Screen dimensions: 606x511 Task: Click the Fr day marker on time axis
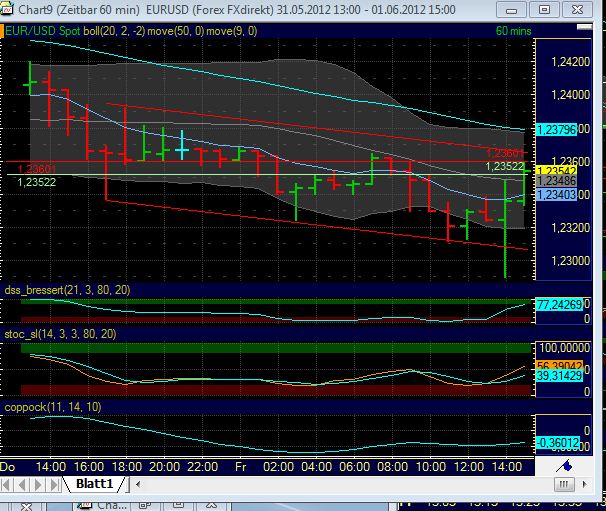pos(240,467)
